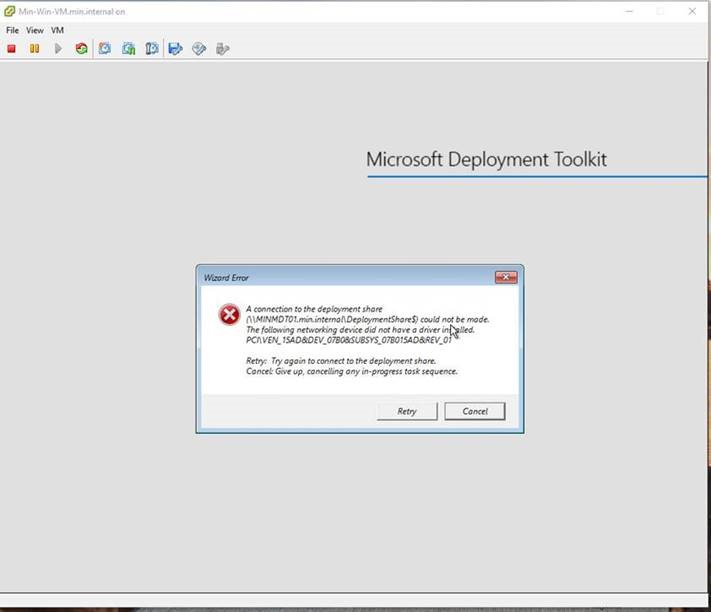Click the PCI\VEN_15AD device ID text

pos(348,340)
